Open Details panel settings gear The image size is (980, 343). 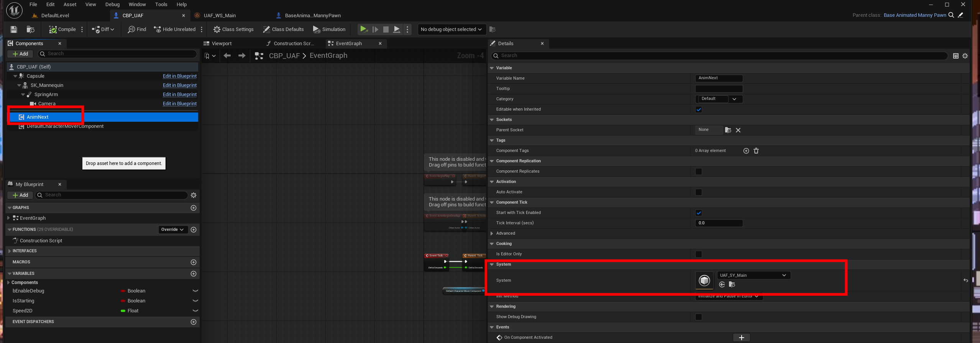pos(965,56)
